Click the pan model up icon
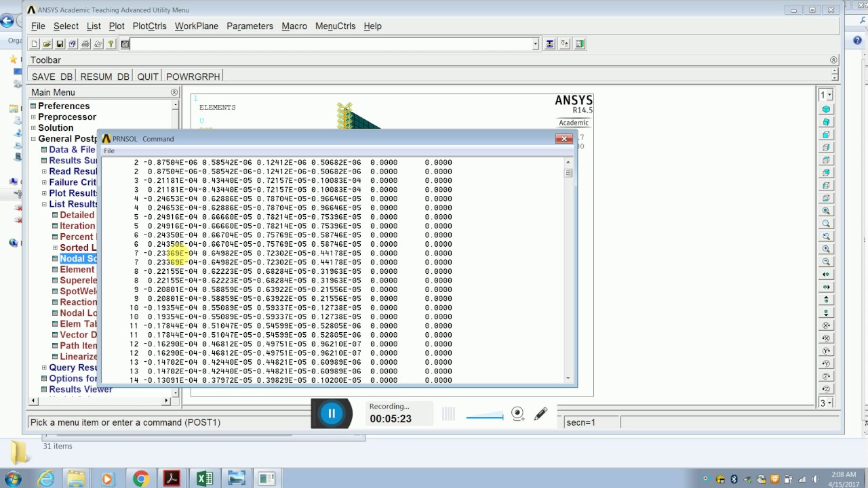This screenshot has height=488, width=868. pos(826,300)
